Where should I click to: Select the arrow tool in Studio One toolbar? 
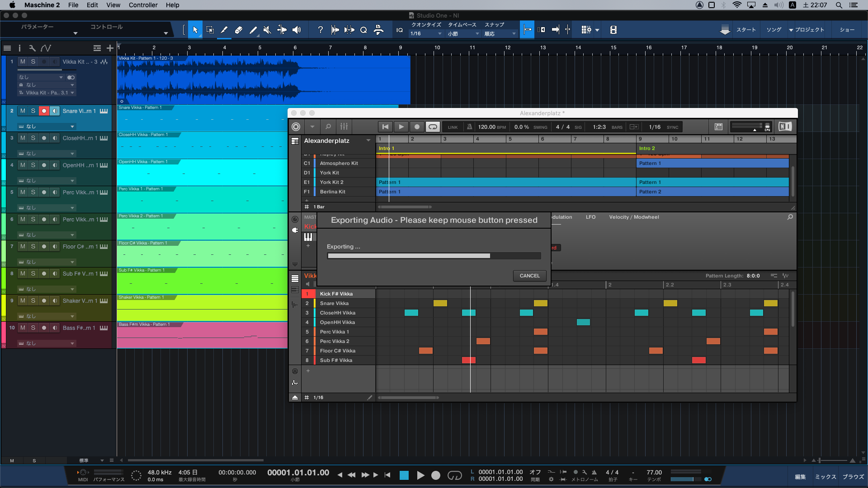[x=195, y=30]
